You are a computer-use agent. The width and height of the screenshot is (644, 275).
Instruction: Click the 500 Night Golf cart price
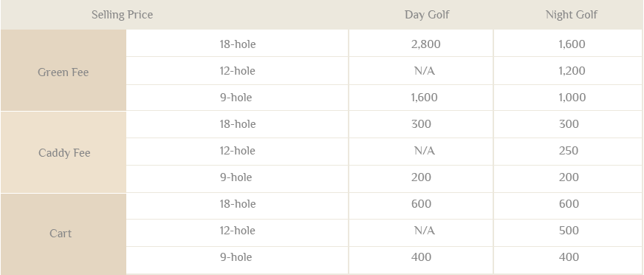[569, 231]
